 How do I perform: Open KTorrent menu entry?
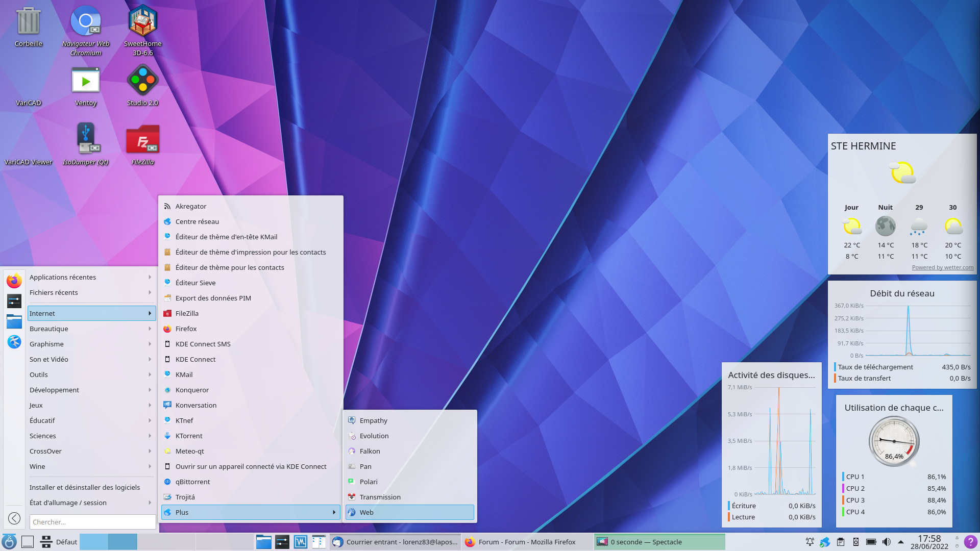251,436
